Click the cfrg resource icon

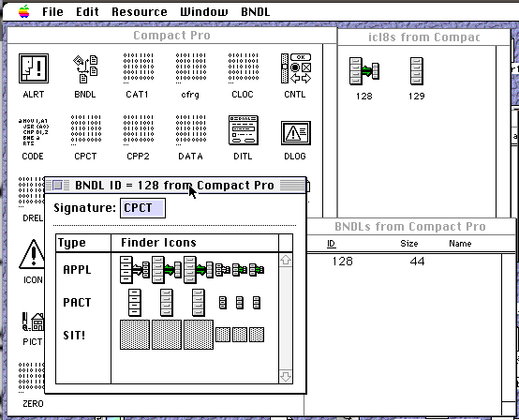[x=191, y=68]
